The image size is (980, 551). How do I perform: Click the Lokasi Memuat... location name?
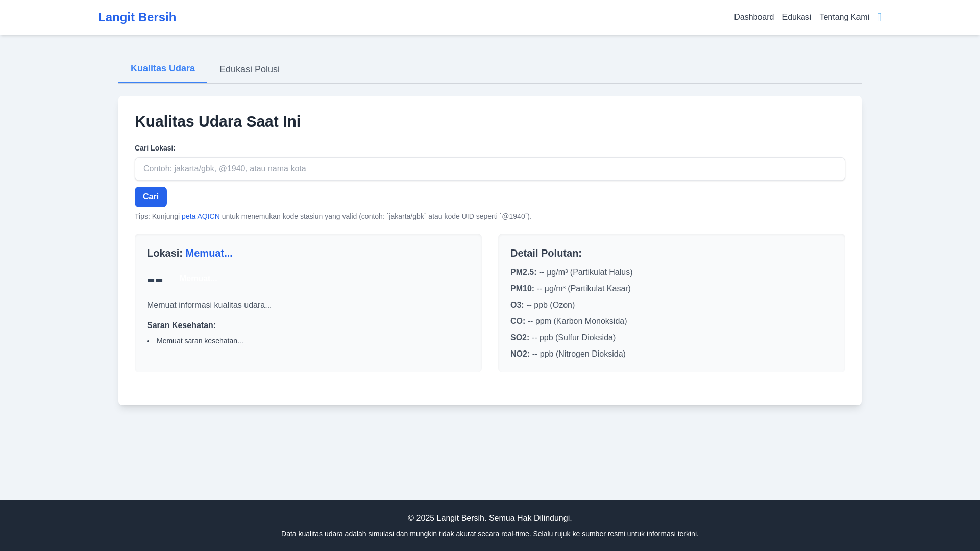coord(209,253)
